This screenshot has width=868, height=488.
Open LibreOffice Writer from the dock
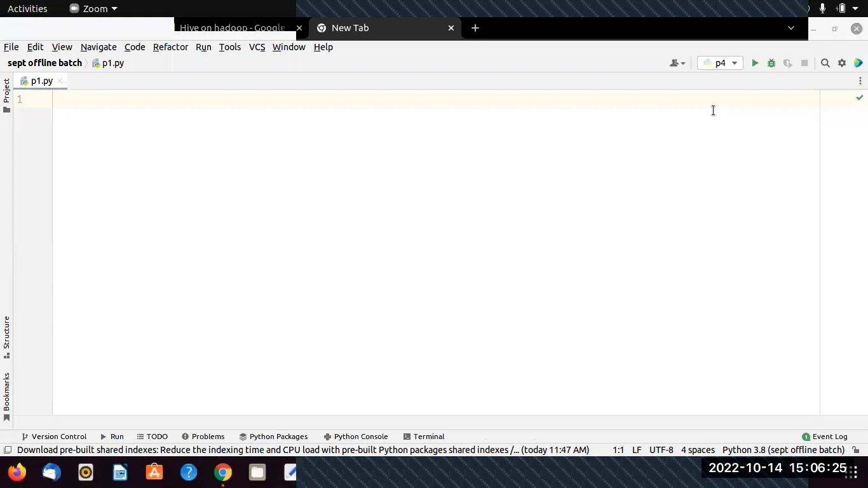[120, 472]
